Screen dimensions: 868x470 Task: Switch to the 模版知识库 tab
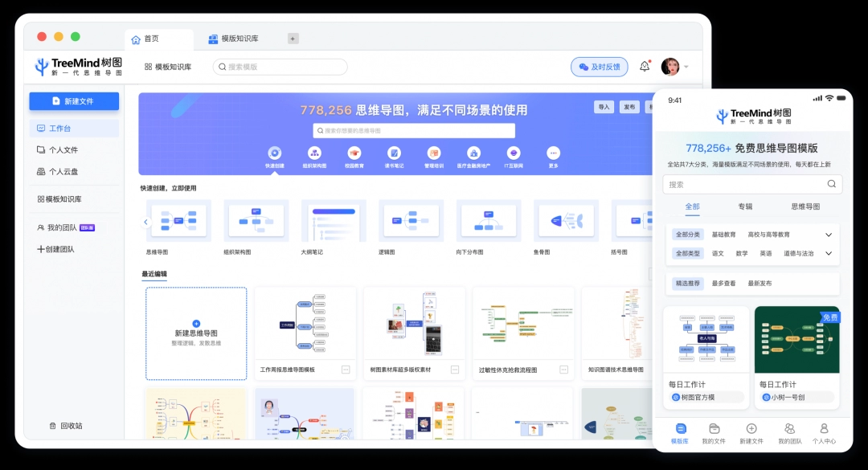tap(233, 38)
